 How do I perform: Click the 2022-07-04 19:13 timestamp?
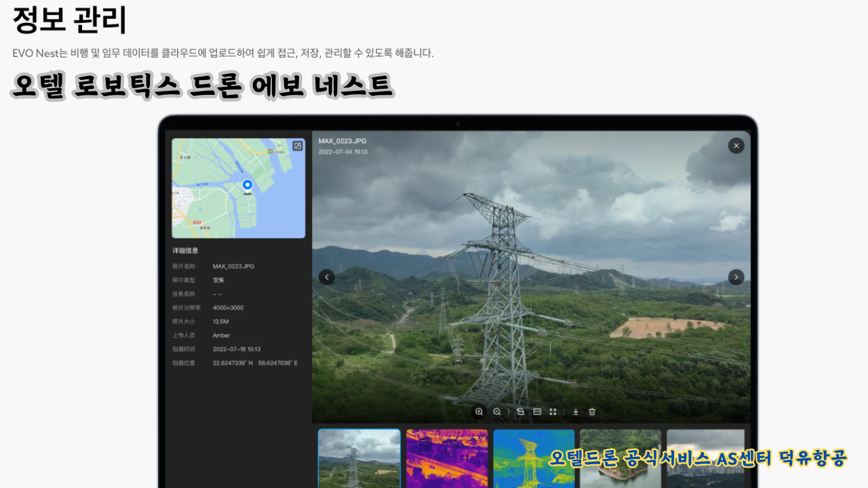(x=343, y=152)
